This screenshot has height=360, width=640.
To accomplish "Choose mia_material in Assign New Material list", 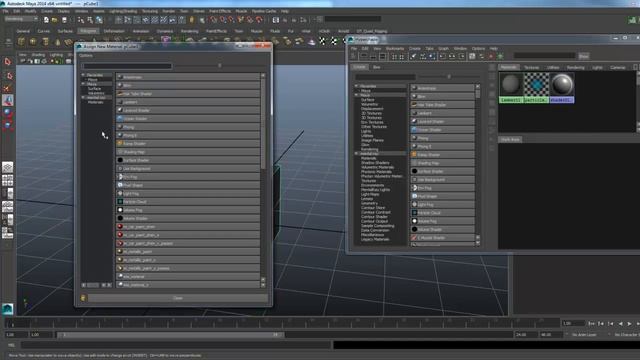I will pos(188,276).
